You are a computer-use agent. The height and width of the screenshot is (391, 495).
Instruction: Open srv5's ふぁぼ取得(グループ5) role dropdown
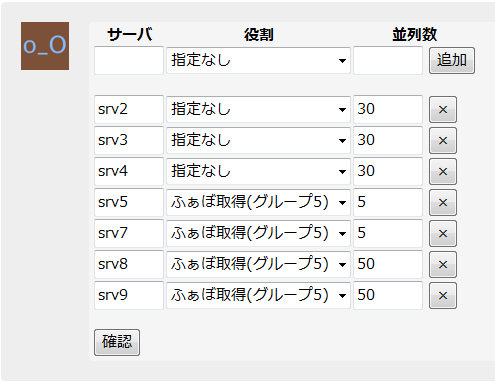pyautogui.click(x=258, y=202)
